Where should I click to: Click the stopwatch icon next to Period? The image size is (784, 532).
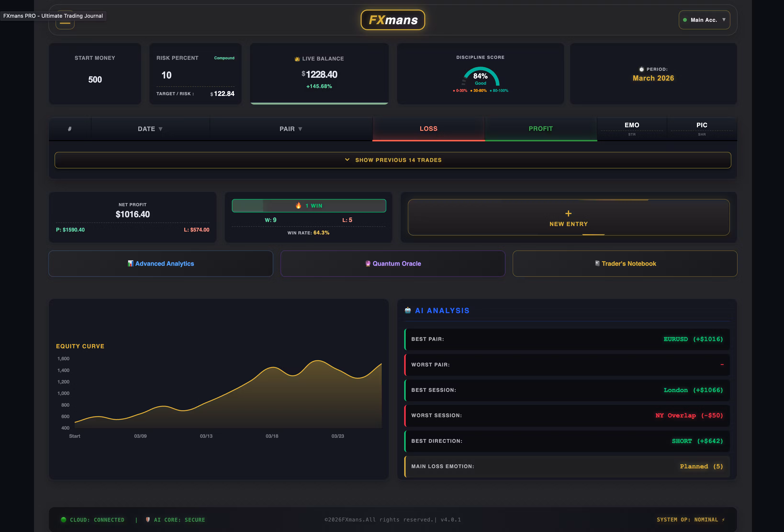coord(641,69)
